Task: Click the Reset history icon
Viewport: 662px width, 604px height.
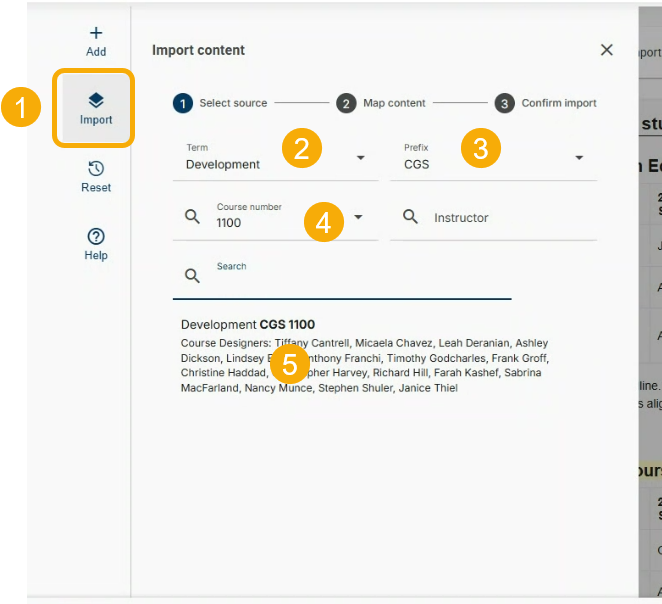Action: (96, 168)
